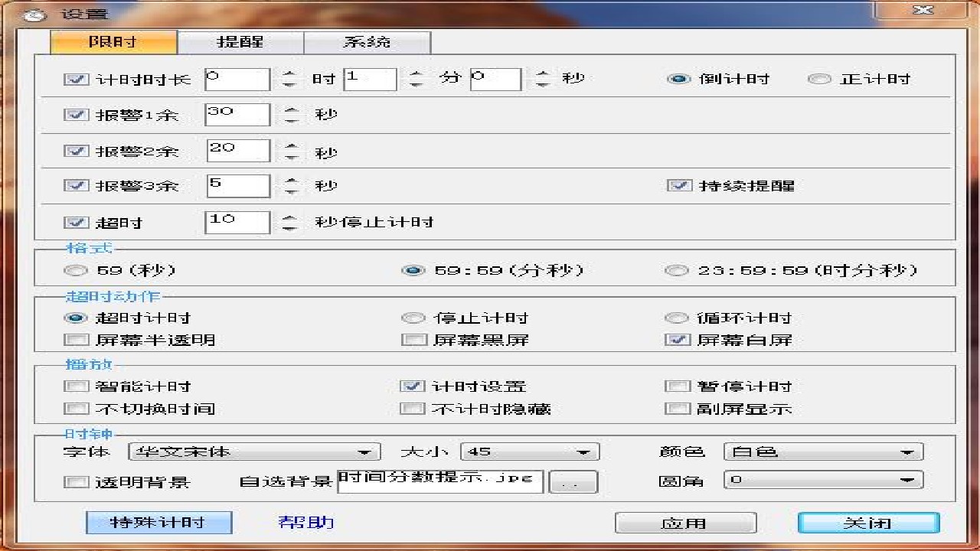Click the 报警3余 field showing 5

(x=238, y=185)
